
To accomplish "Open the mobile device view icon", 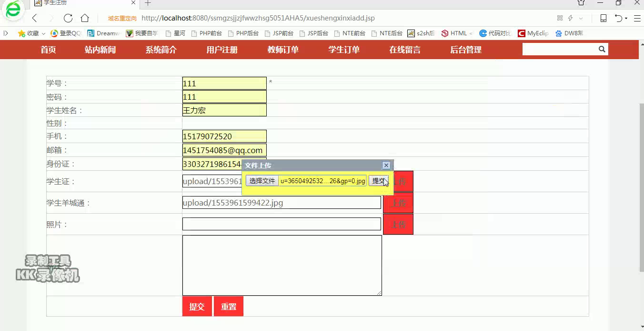I will pyautogui.click(x=604, y=18).
